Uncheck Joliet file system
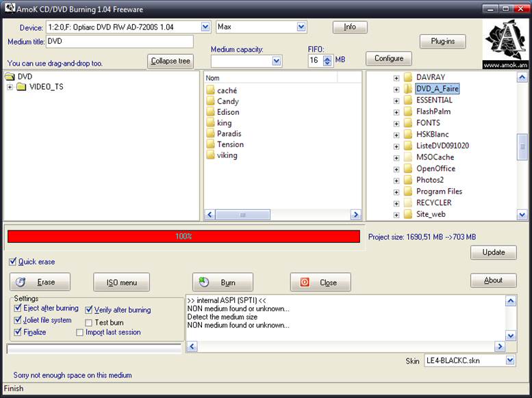Screen dimensions: 532x398 click(x=18, y=319)
